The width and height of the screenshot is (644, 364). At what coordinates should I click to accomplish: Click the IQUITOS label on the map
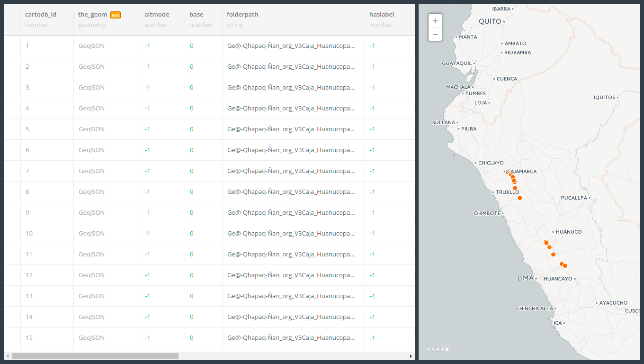tap(605, 98)
